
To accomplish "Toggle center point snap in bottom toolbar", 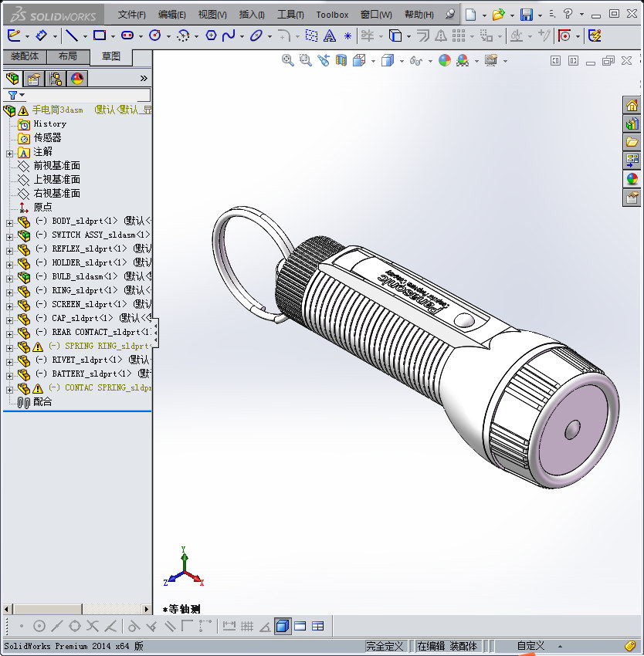I will pyautogui.click(x=39, y=627).
